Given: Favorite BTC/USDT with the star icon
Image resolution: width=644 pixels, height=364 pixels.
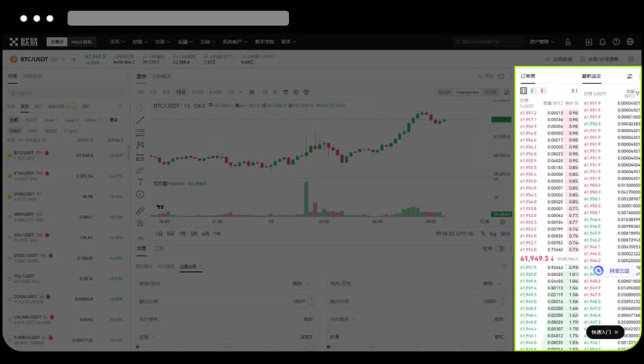Looking at the screenshot, I should coord(75,59).
